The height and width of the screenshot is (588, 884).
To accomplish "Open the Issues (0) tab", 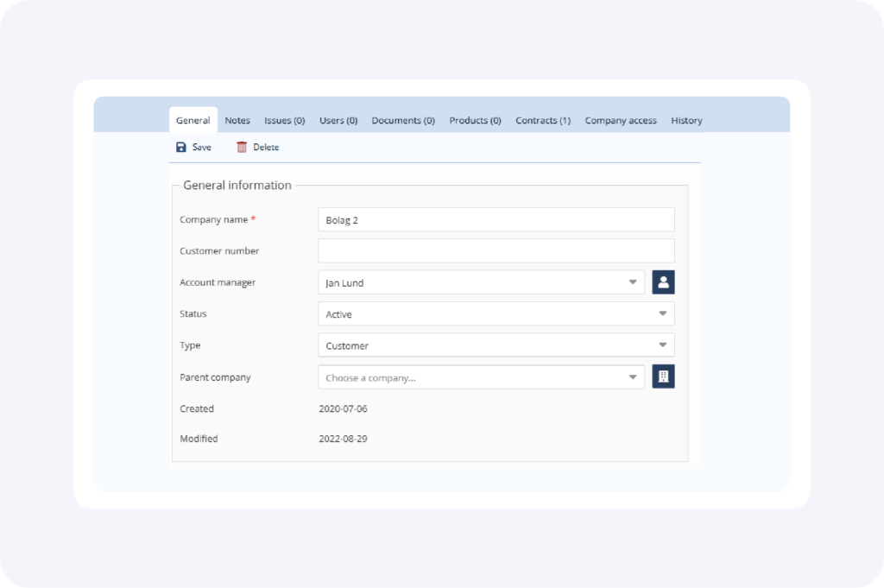I will (284, 121).
